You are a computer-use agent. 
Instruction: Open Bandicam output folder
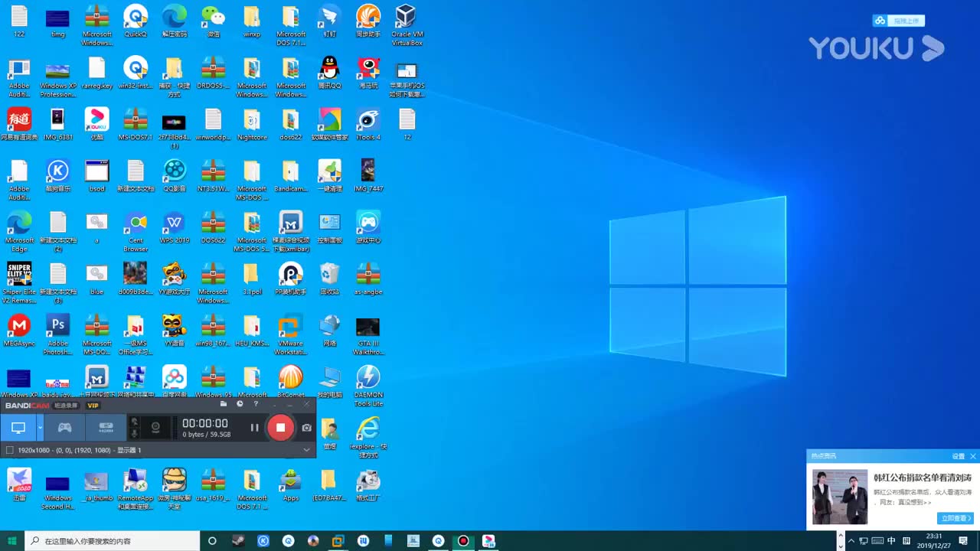tap(223, 403)
